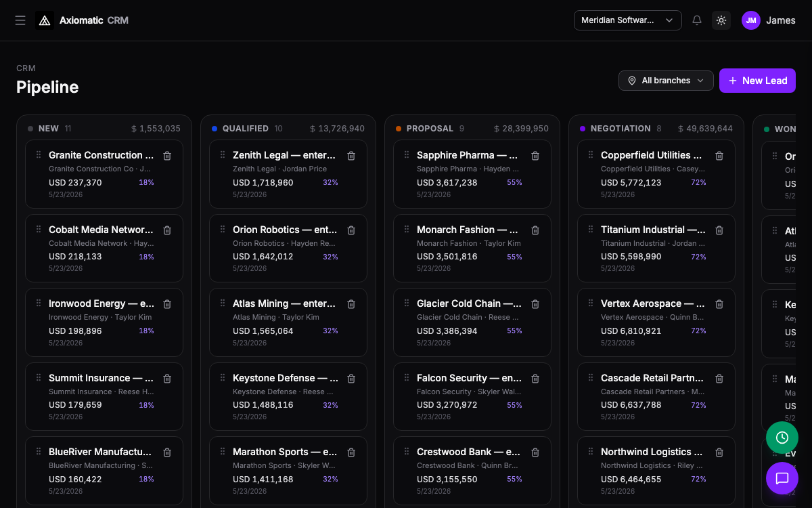The width and height of the screenshot is (812, 508).
Task: Click the $ 49,639,644 NEGOTIATION total
Action: point(705,129)
